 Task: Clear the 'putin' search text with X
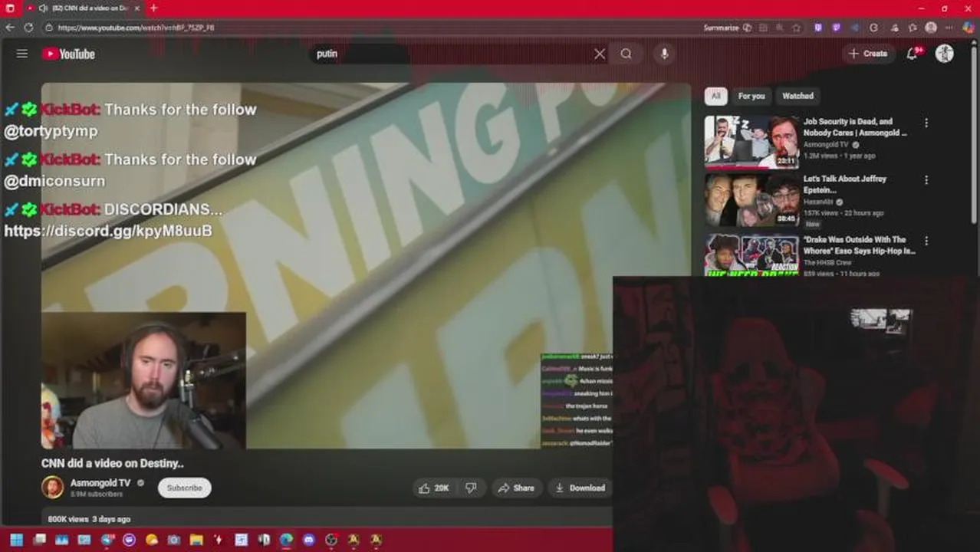[x=600, y=54]
